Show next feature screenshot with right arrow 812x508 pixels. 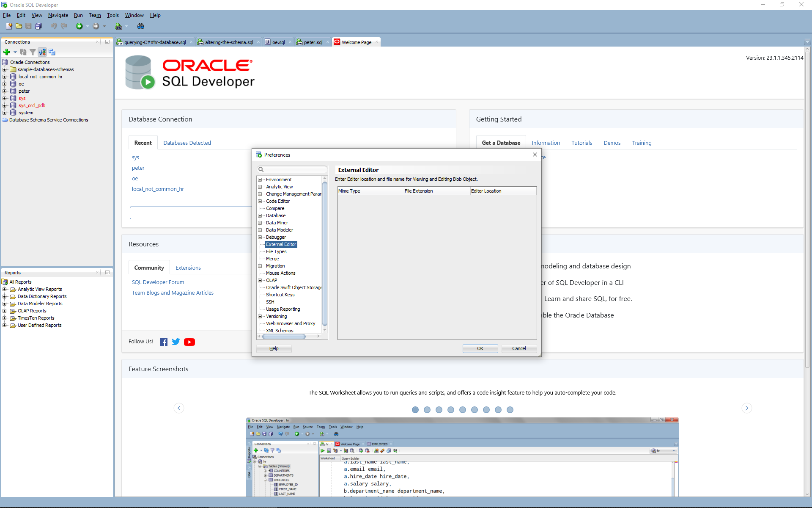tap(747, 408)
